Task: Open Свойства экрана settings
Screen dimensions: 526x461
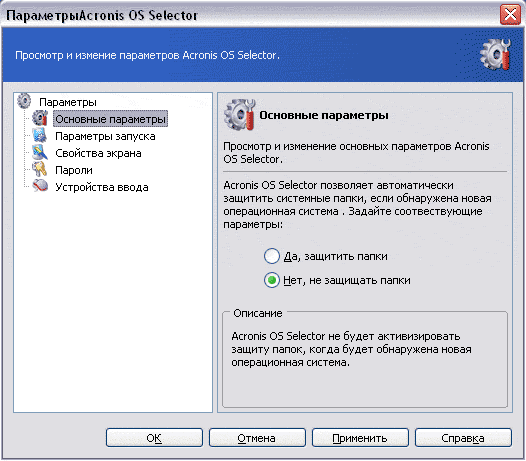Action: [x=98, y=153]
